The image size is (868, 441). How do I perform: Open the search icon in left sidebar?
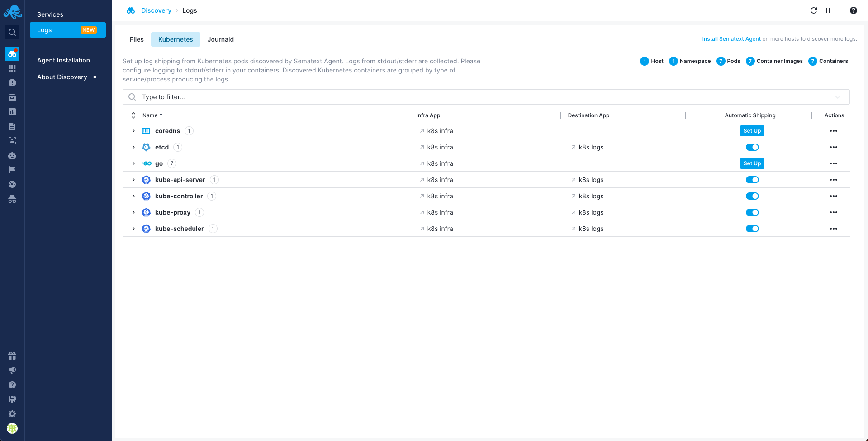(x=12, y=32)
